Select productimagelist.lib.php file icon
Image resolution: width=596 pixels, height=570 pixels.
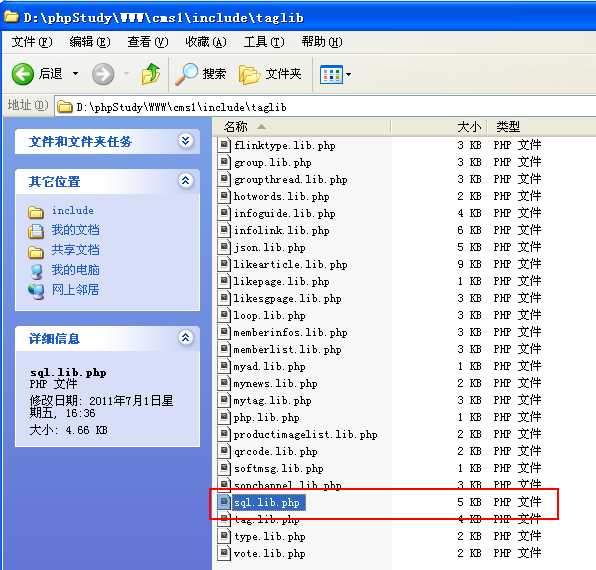[224, 434]
